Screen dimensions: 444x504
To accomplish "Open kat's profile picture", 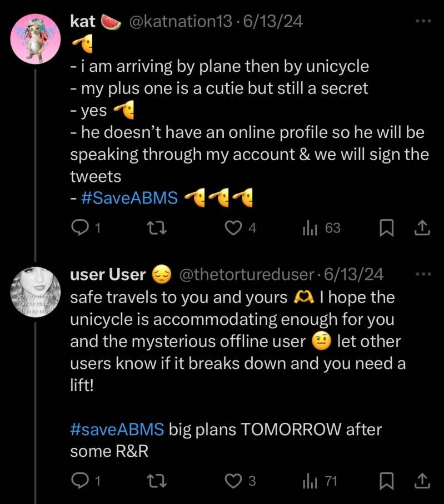I will [36, 38].
